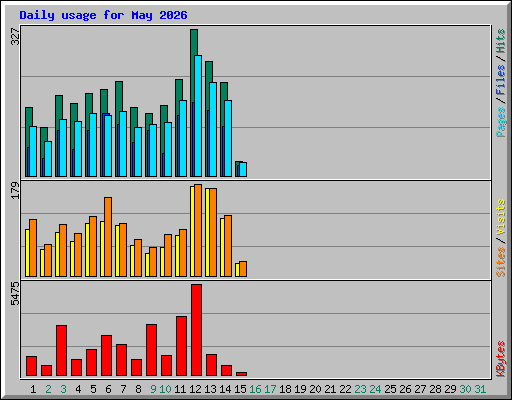The image size is (512, 400).
Task: Click day label 11 on the x-axis
Action: pyautogui.click(x=180, y=389)
